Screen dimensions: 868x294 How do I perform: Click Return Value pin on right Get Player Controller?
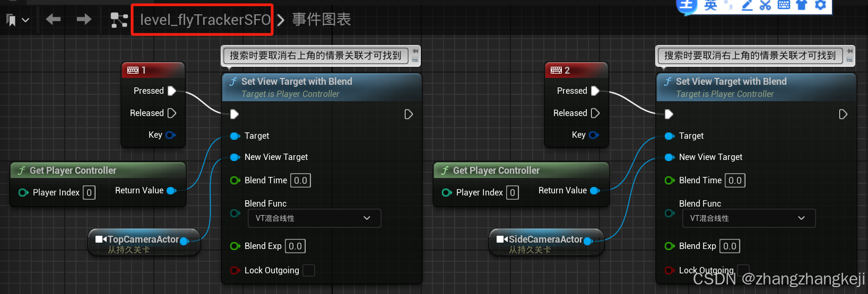(x=595, y=191)
